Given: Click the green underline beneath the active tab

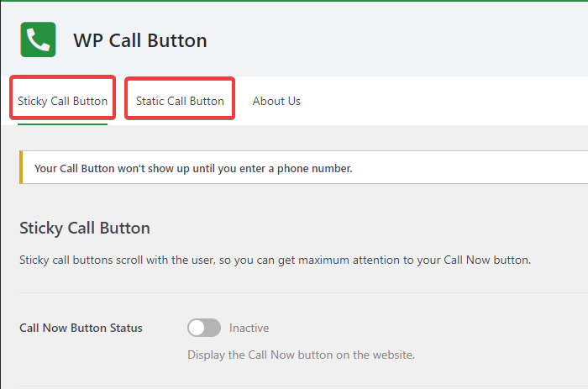Looking at the screenshot, I should (x=63, y=124).
